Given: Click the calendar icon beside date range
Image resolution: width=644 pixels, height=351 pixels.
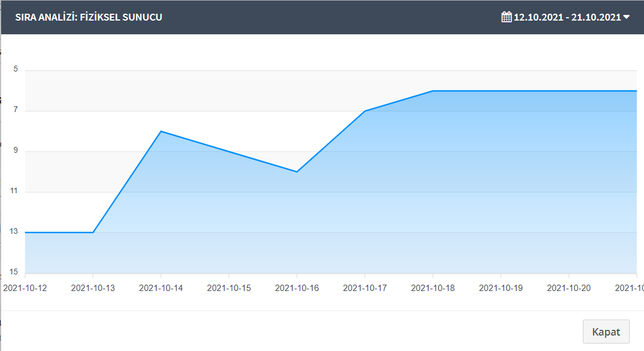Looking at the screenshot, I should pyautogui.click(x=506, y=17).
